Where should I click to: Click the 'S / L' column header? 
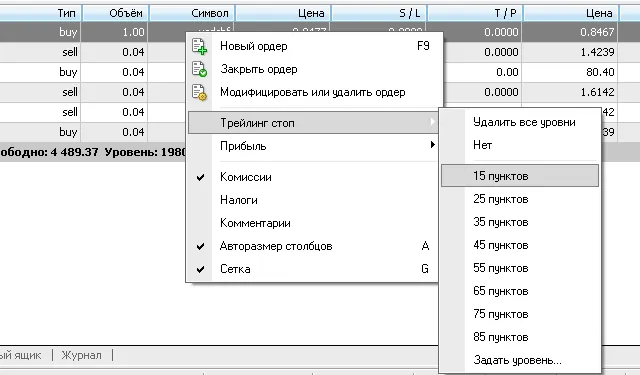(379, 13)
